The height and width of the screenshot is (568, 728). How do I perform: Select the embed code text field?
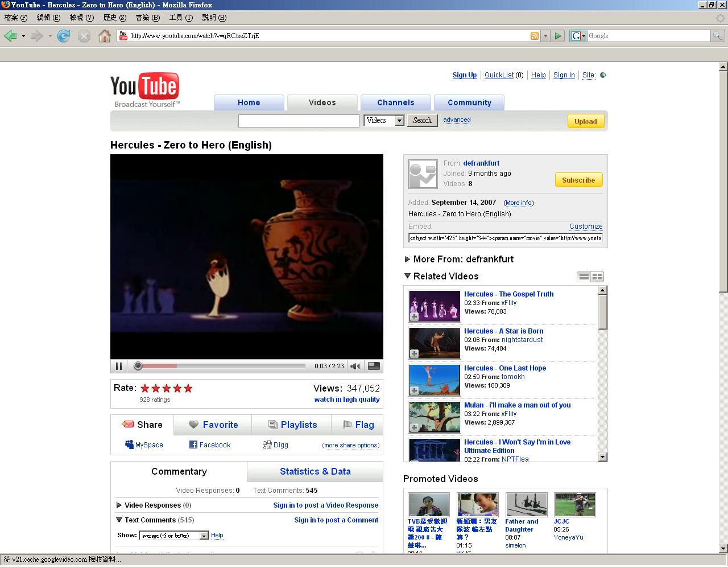[x=505, y=238]
